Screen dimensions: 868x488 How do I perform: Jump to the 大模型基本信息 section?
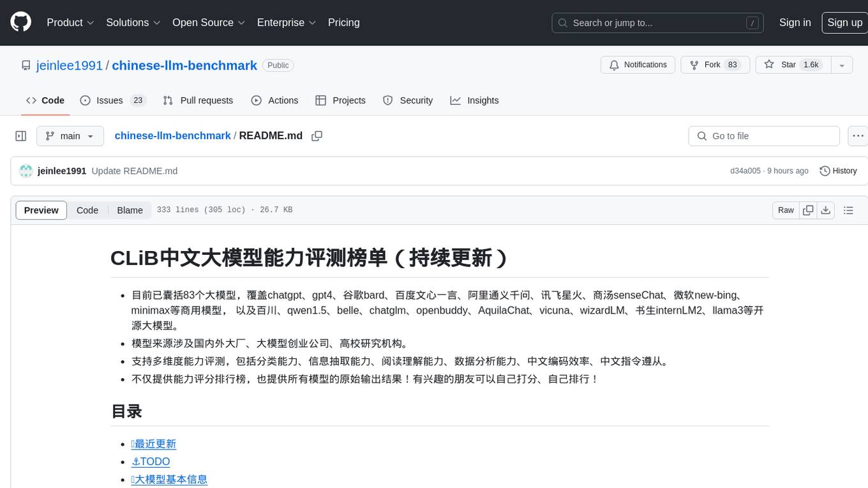point(169,479)
